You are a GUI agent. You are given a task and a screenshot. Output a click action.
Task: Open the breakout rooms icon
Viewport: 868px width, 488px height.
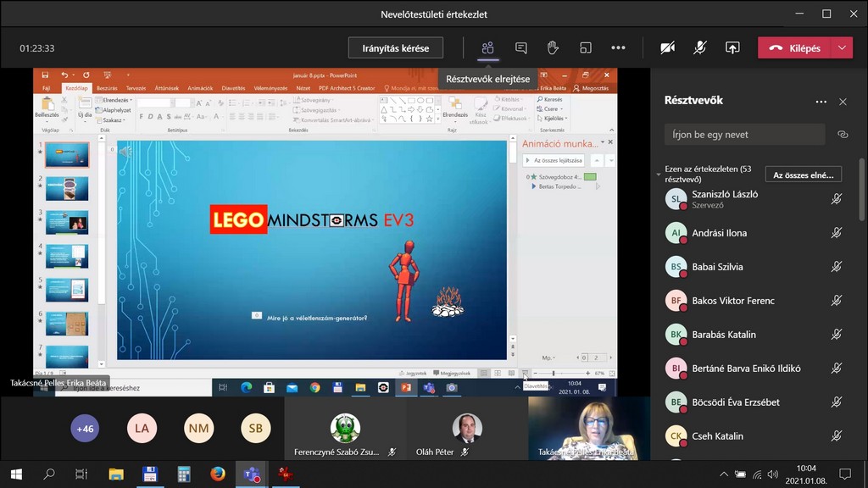(x=585, y=48)
